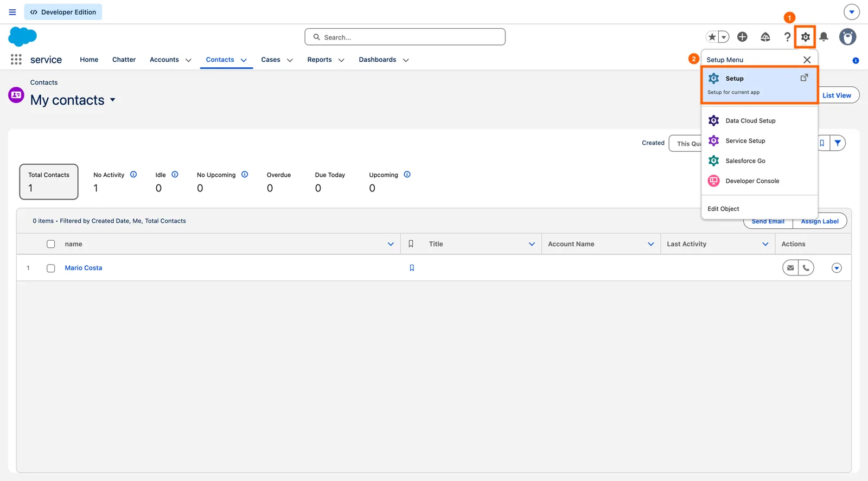Open the Mario Costa contact link

pyautogui.click(x=84, y=268)
